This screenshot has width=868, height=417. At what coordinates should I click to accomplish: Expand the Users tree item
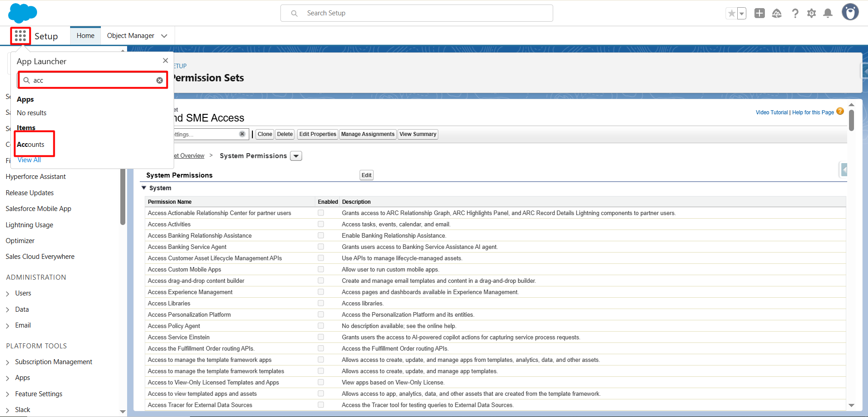tap(8, 294)
